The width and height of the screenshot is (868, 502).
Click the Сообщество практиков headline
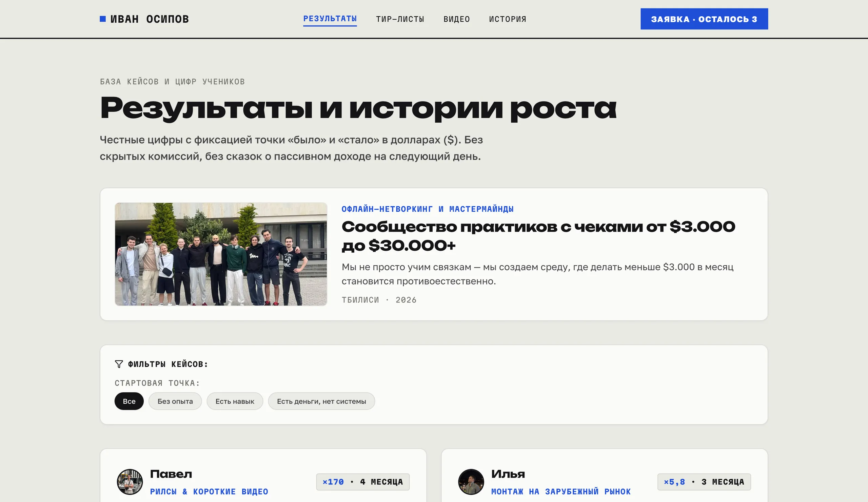(538, 236)
